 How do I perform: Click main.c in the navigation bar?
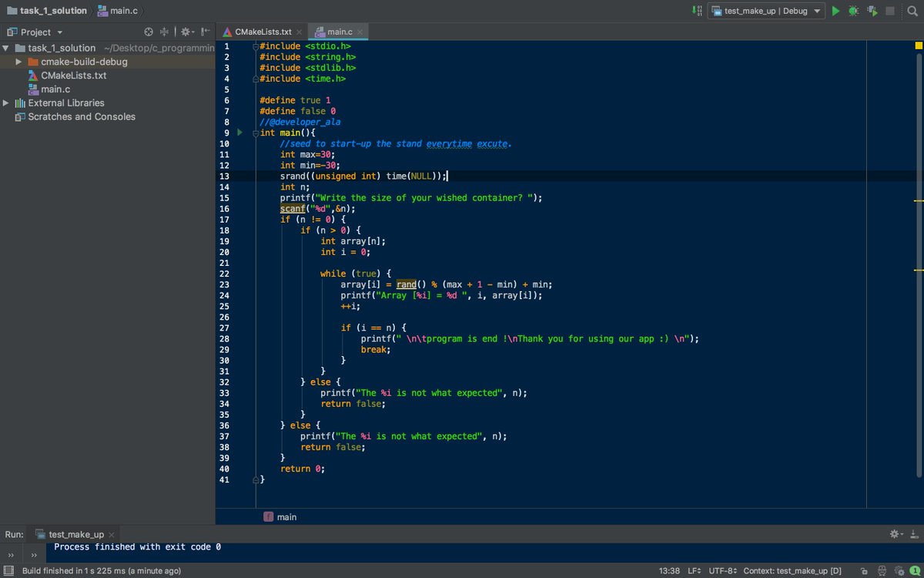pos(119,11)
